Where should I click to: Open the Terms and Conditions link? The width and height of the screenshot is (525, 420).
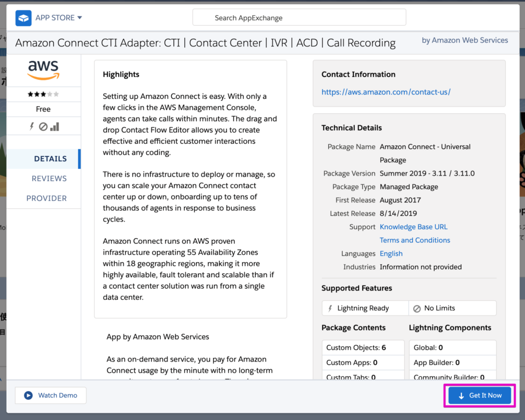415,240
